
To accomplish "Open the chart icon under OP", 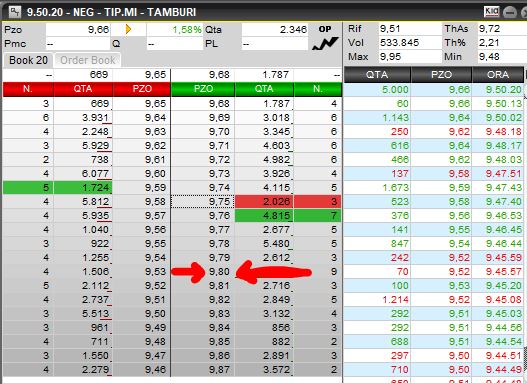I will 325,44.
